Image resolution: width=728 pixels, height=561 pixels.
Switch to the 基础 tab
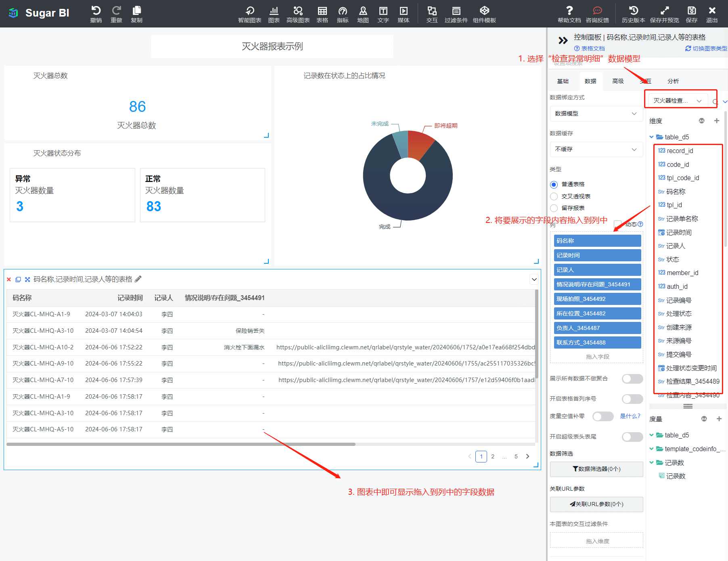(x=563, y=81)
